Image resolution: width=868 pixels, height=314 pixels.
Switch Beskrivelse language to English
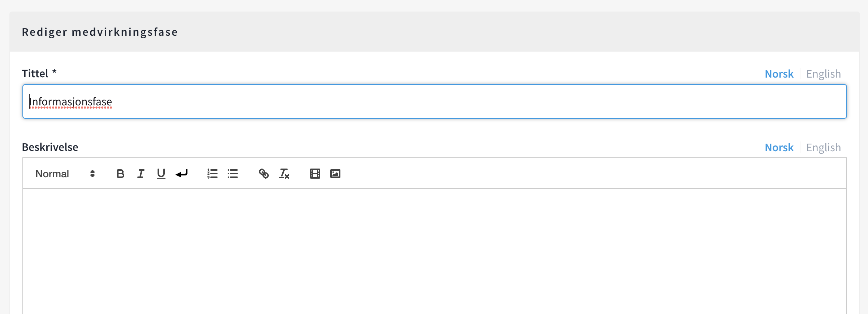coord(823,148)
